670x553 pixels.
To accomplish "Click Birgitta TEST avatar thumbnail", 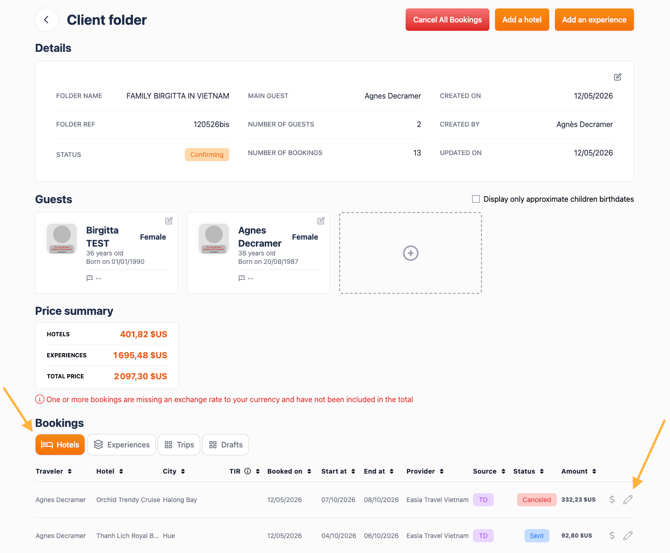I will (x=62, y=238).
